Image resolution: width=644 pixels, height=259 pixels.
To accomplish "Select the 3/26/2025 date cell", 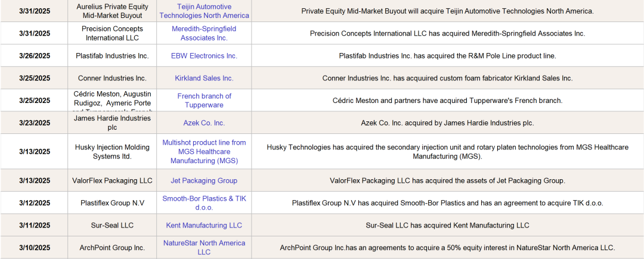I will [35, 56].
